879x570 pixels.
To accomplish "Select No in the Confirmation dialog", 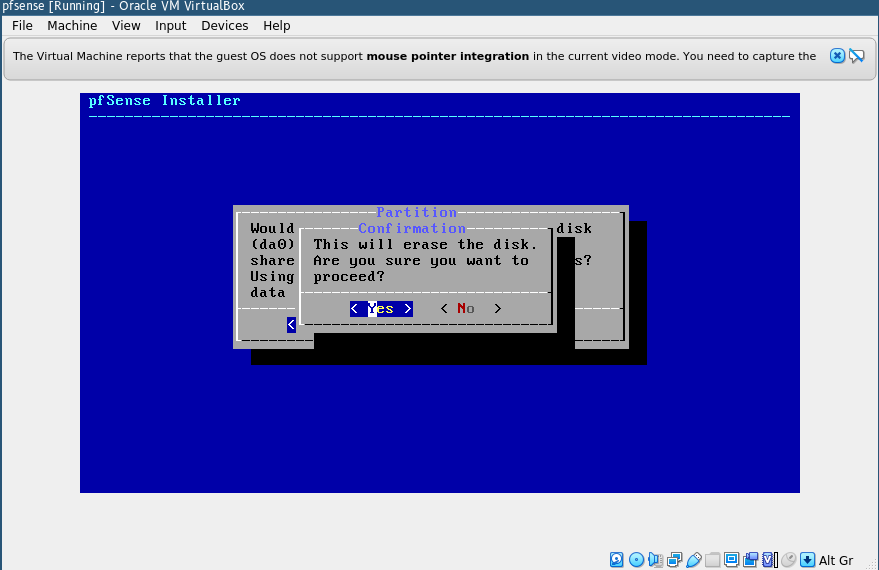I will 470,309.
